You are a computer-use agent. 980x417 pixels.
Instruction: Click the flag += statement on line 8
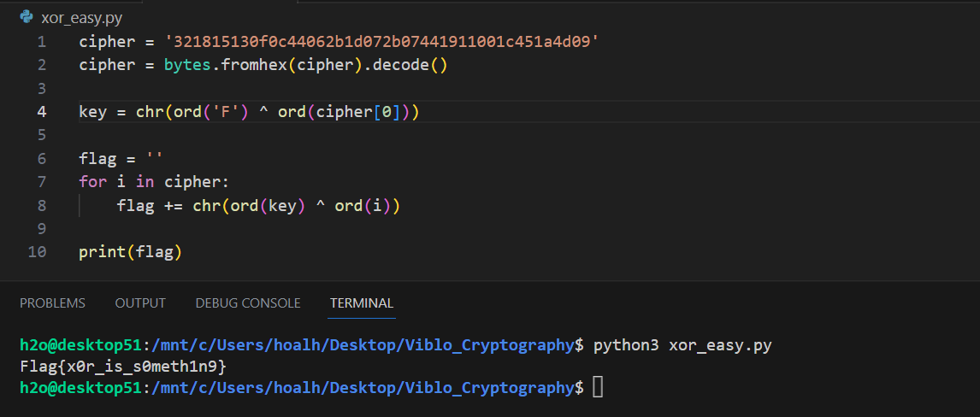pyautogui.click(x=258, y=205)
